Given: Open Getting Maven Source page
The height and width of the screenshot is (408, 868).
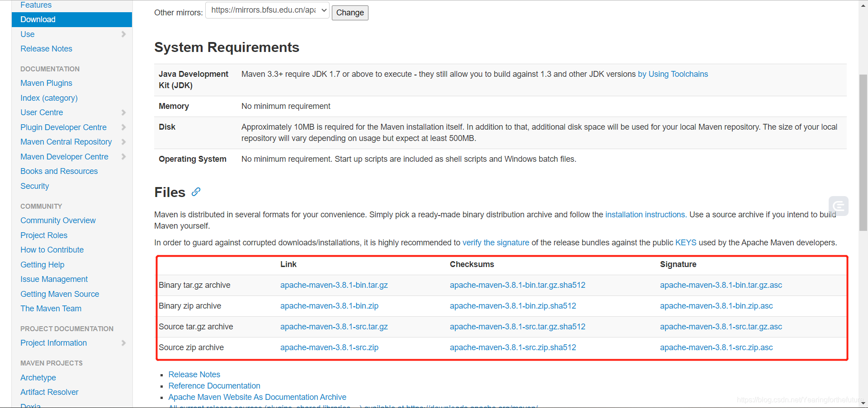Looking at the screenshot, I should [60, 294].
